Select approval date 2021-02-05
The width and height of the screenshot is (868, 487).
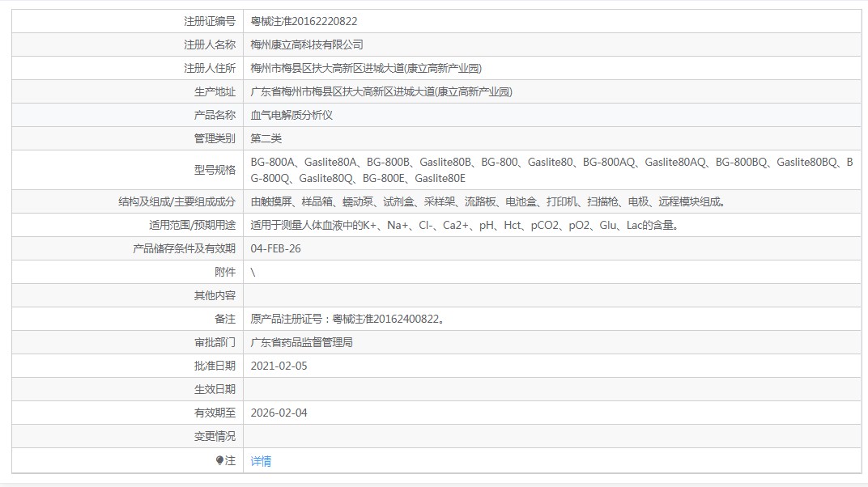click(279, 366)
